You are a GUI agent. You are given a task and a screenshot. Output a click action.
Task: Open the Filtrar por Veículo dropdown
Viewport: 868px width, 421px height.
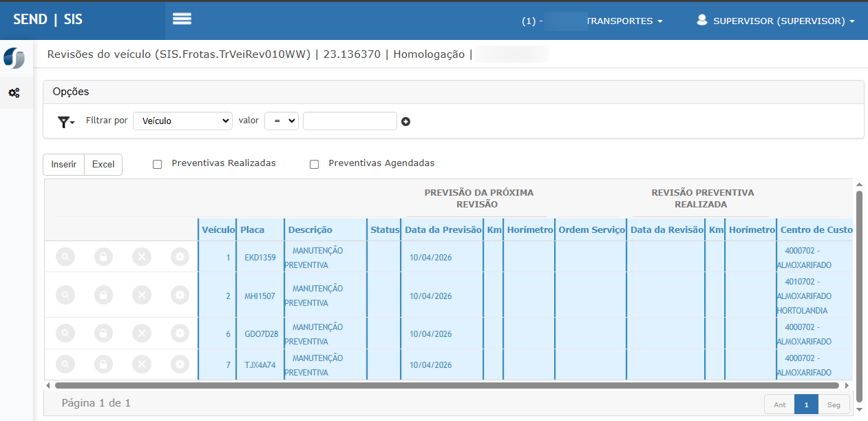(x=182, y=121)
